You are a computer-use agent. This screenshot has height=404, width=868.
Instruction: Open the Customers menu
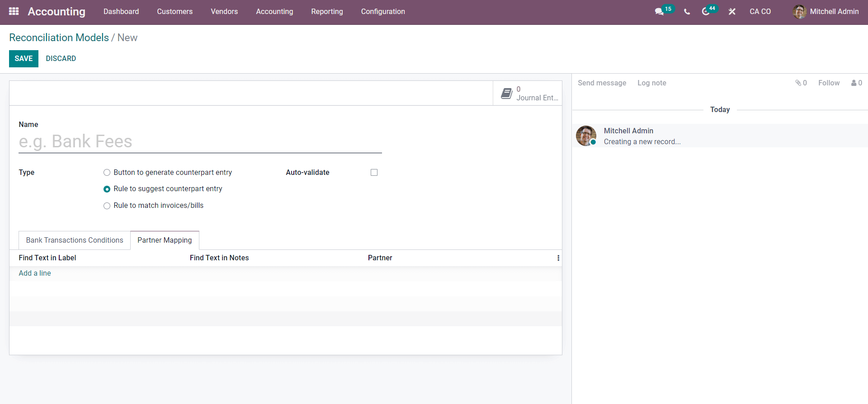[x=175, y=12]
